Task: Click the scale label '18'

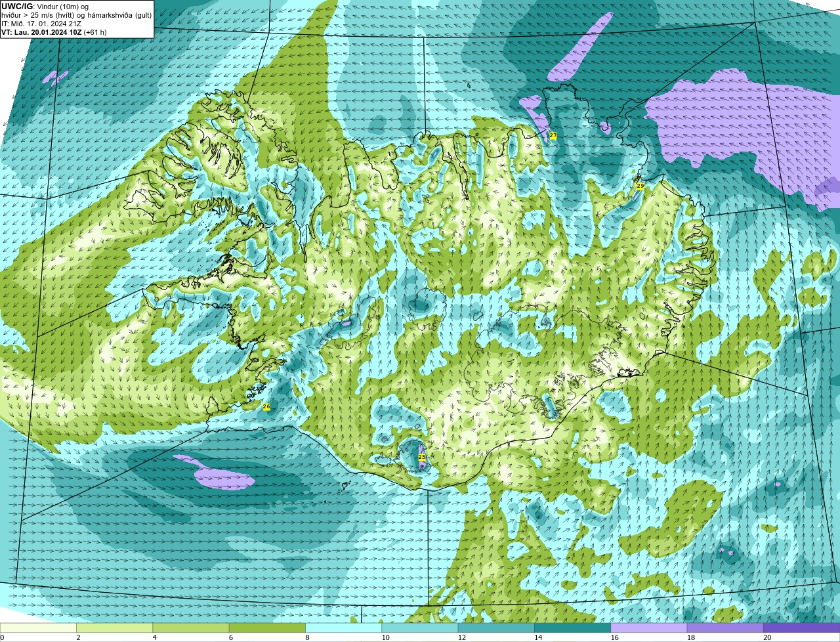Action: tap(691, 637)
